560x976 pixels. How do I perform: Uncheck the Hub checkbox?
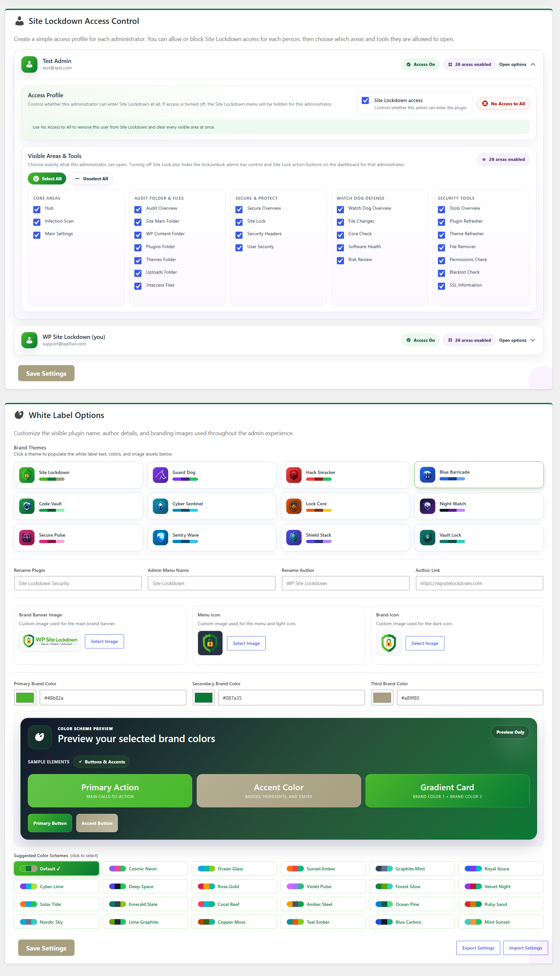37,209
